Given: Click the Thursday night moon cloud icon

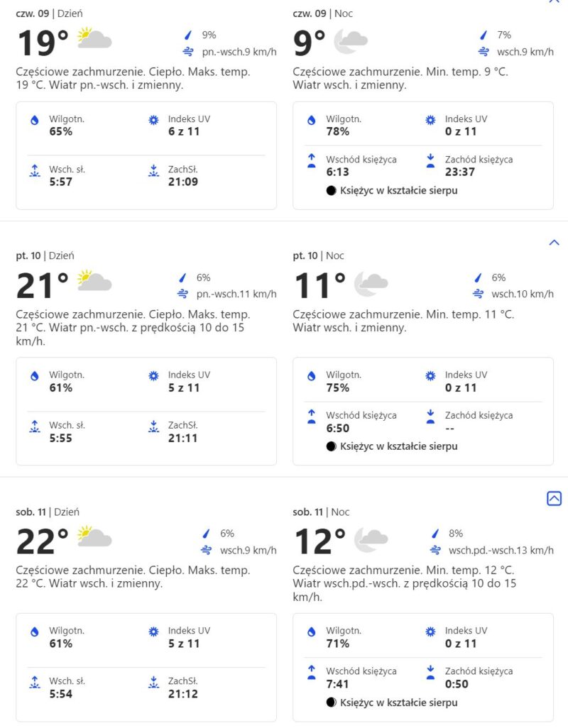Looking at the screenshot, I should (351, 41).
